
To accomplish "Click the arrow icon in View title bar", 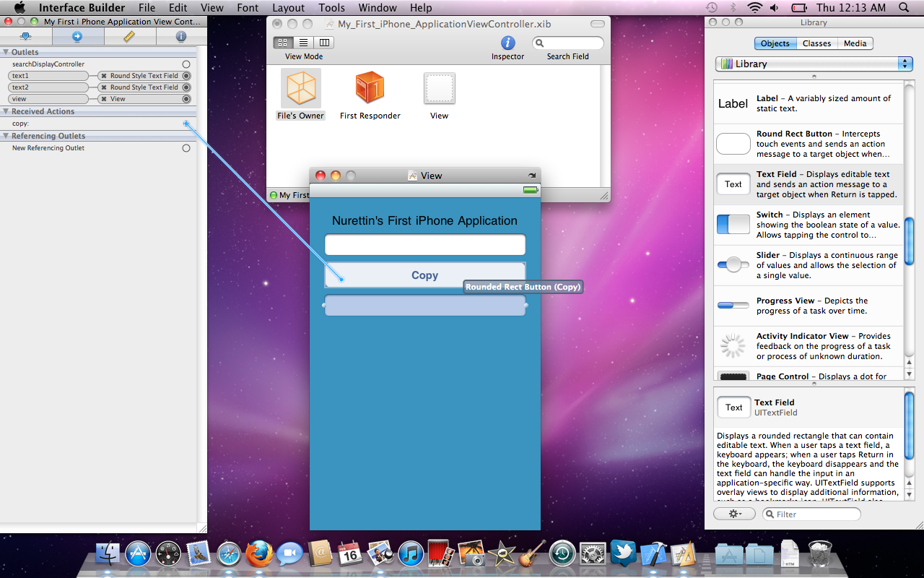I will [532, 176].
